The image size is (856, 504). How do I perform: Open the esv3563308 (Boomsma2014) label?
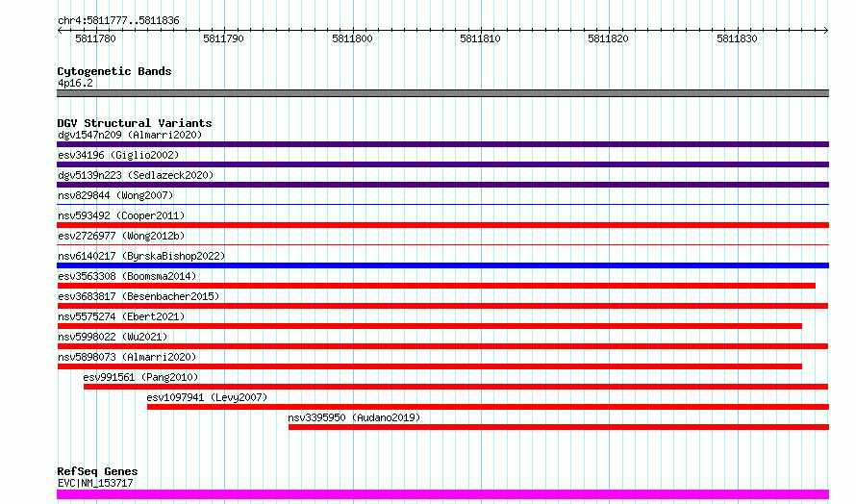pos(127,276)
